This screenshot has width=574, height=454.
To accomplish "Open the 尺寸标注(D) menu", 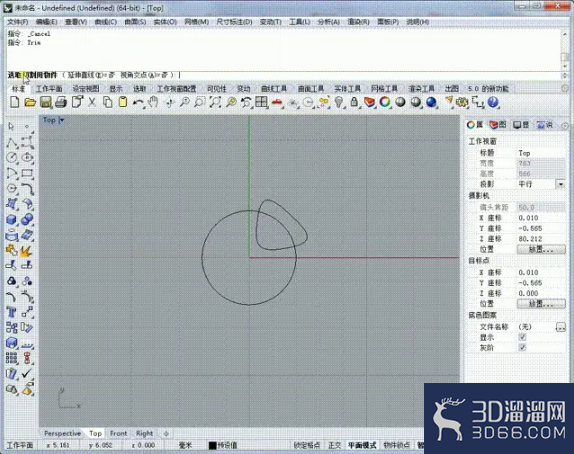I will point(234,22).
